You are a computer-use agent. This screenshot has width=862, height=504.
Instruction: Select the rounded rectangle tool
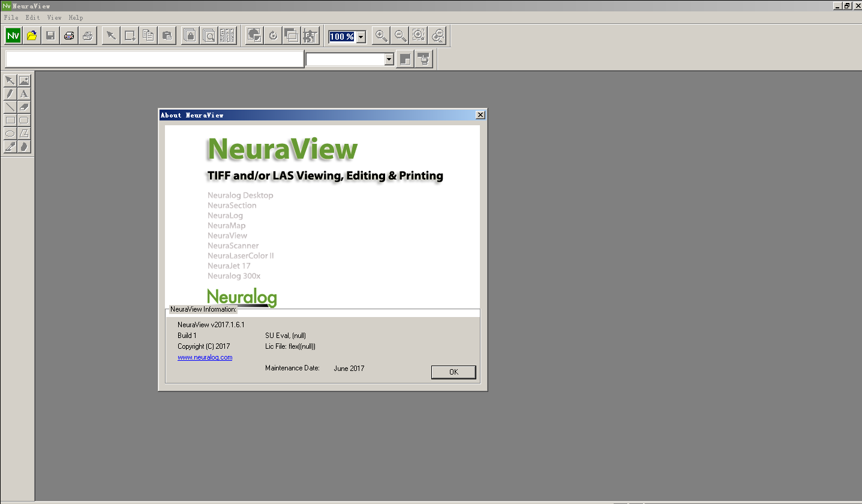pos(24,120)
